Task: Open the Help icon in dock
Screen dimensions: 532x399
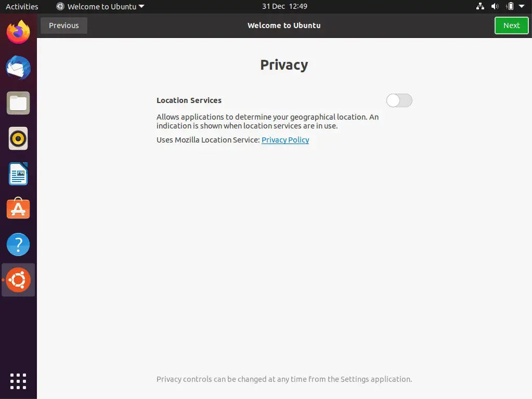Action: click(18, 244)
